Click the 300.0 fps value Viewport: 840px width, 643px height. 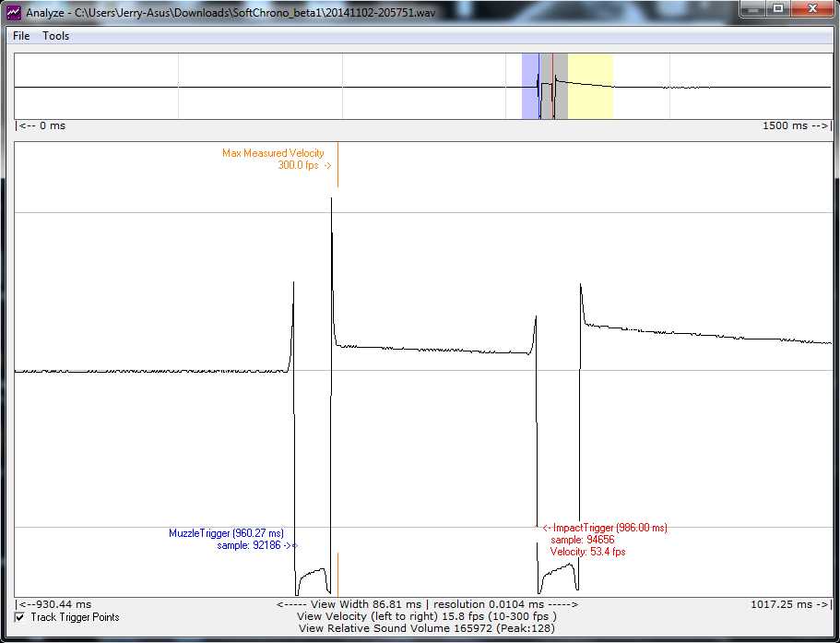pyautogui.click(x=299, y=165)
